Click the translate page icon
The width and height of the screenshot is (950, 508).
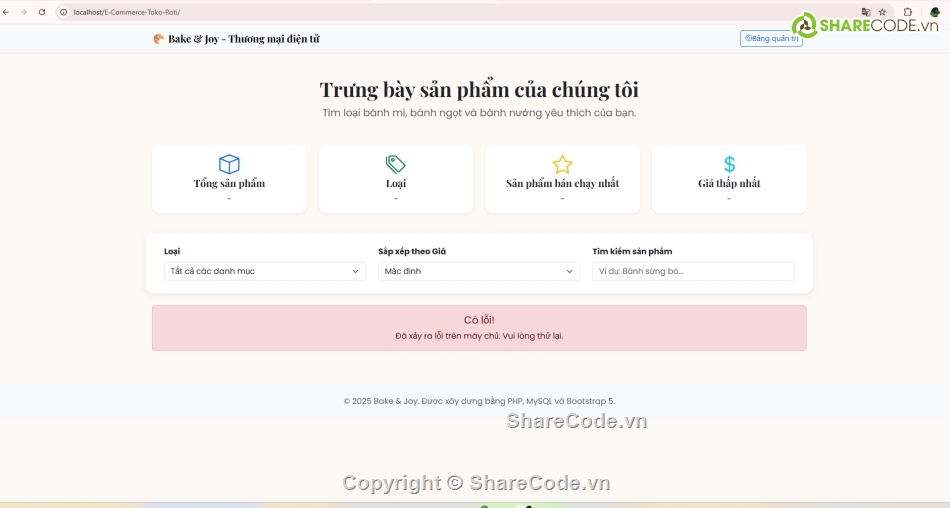(x=866, y=12)
